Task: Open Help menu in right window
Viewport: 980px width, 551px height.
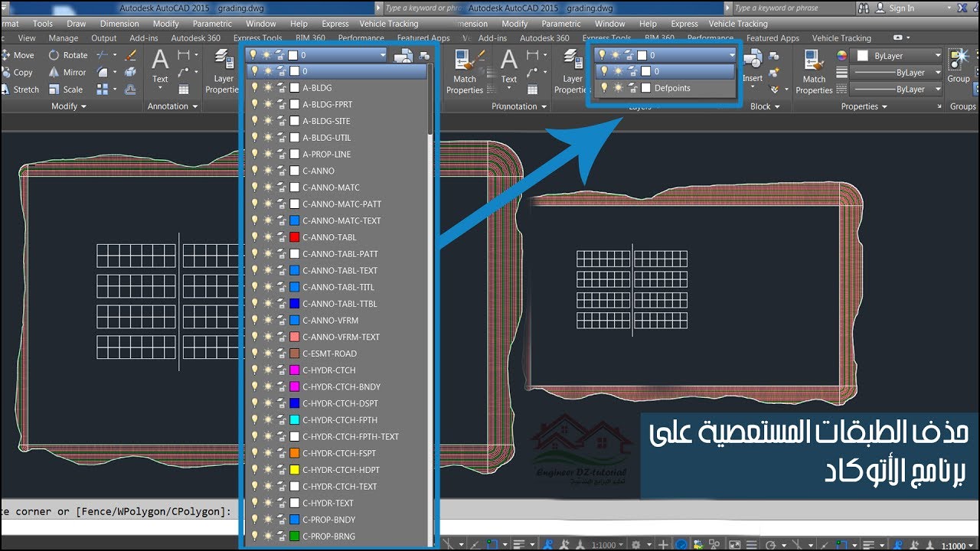Action: click(648, 24)
